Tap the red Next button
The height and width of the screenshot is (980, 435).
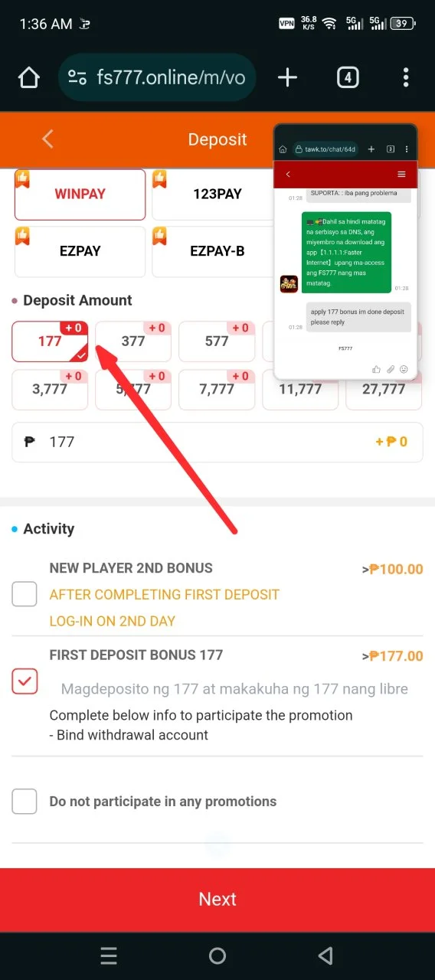(217, 900)
